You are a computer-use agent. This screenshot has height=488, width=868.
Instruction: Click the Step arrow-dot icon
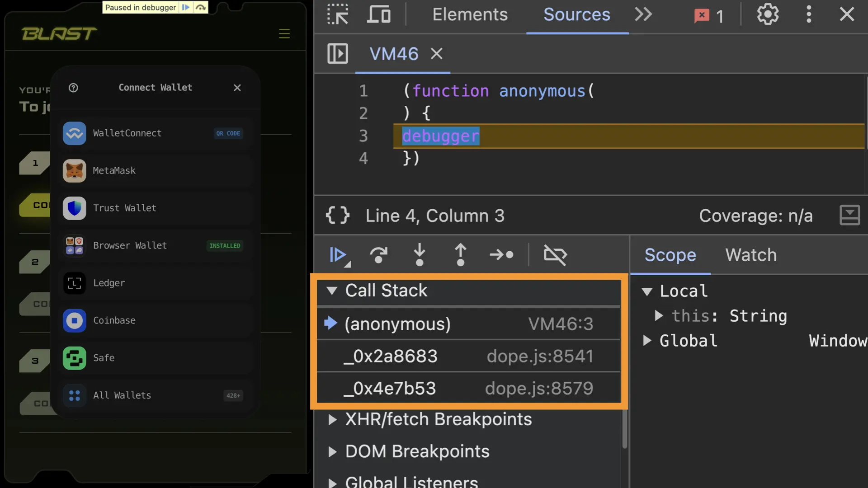501,255
